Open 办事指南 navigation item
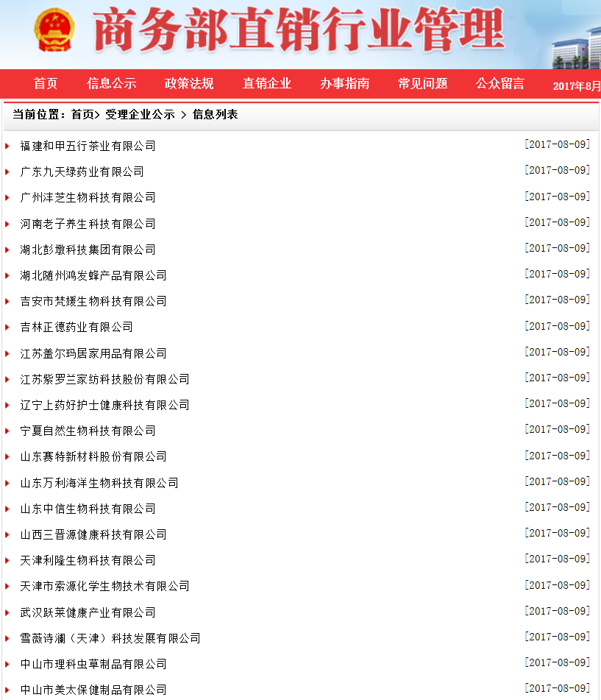 click(344, 84)
